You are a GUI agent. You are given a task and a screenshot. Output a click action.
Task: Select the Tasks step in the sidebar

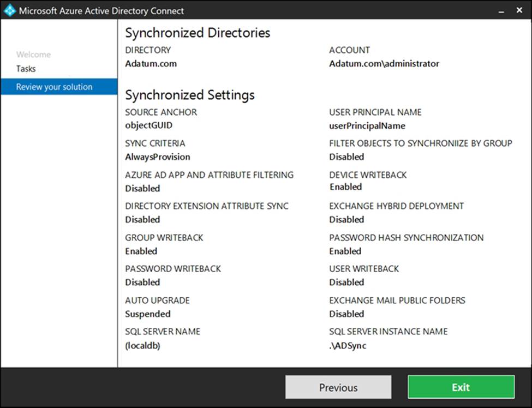pos(26,69)
